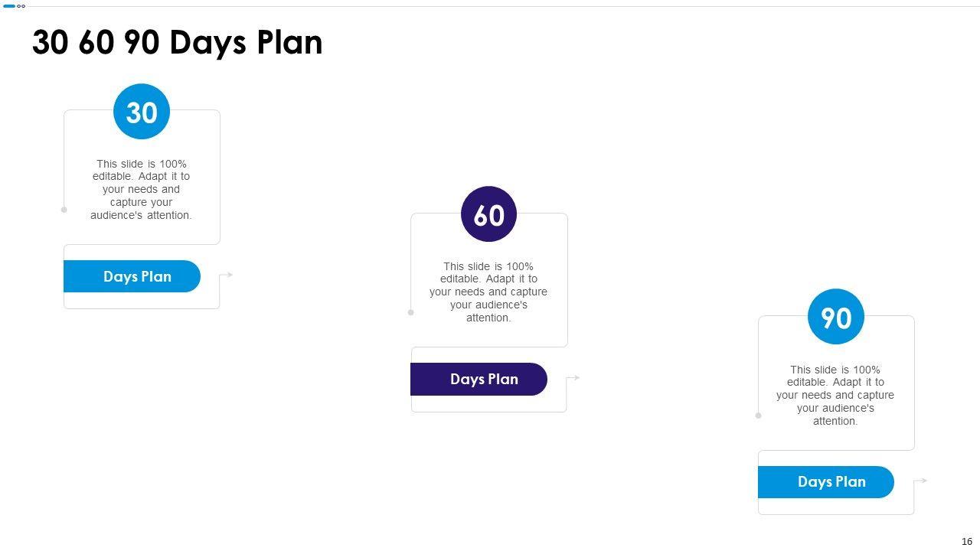Click the description text in the 30 card
Screen dimensions: 980x551
(x=142, y=190)
